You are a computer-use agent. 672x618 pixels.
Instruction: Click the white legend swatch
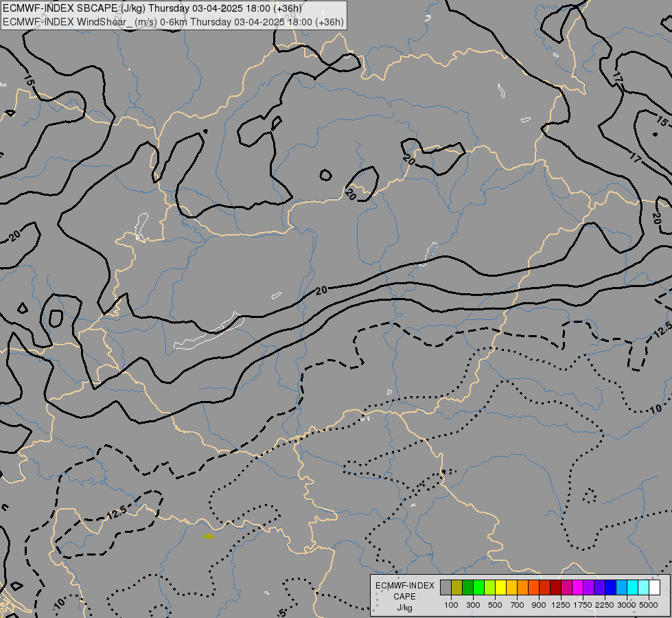coord(654,588)
